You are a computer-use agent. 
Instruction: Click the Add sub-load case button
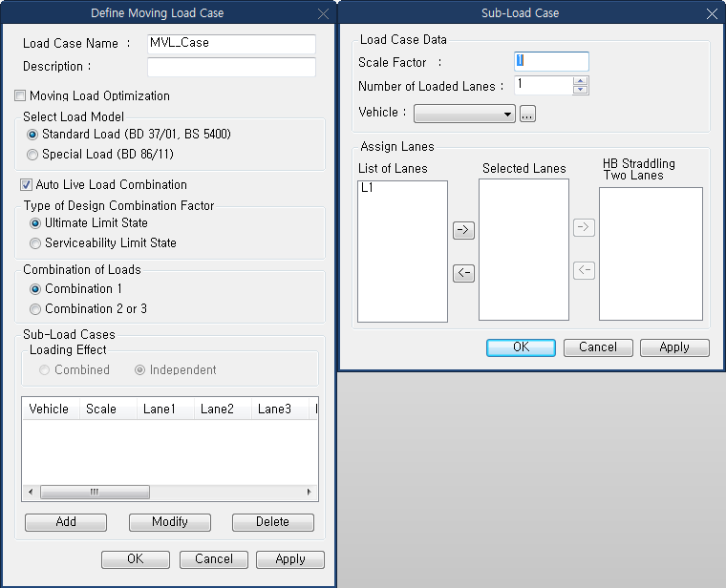coord(65,522)
